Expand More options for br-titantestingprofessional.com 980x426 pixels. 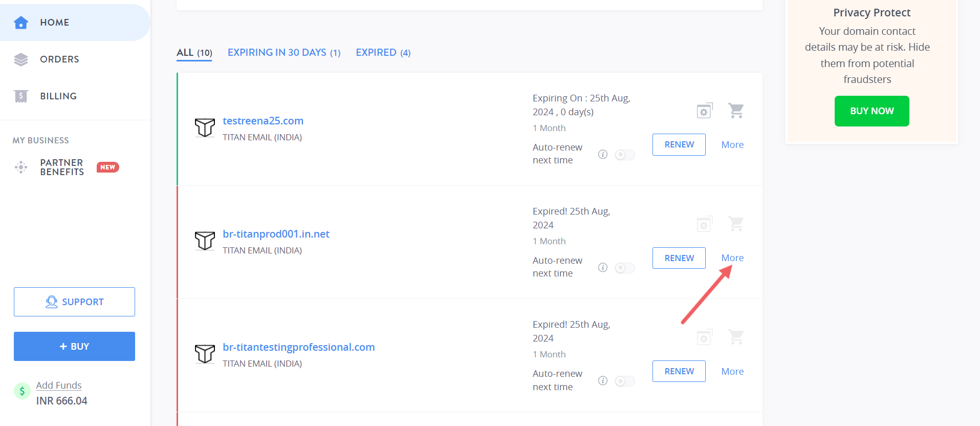[x=732, y=372]
